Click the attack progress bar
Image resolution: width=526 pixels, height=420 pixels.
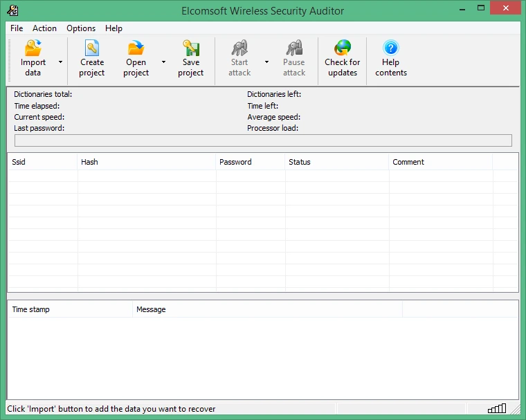click(263, 140)
